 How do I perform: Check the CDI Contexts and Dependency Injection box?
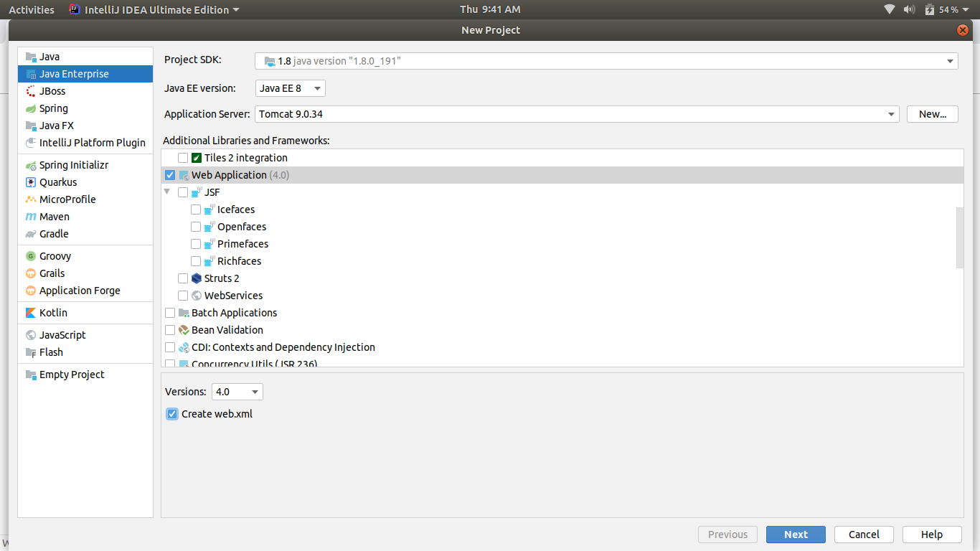coord(170,347)
